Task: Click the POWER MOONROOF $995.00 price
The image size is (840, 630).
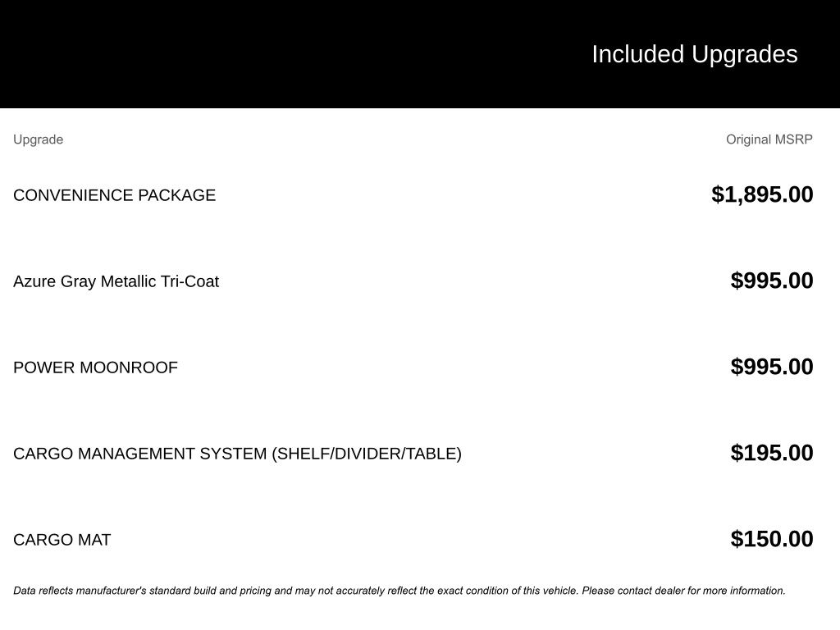Action: tap(771, 367)
